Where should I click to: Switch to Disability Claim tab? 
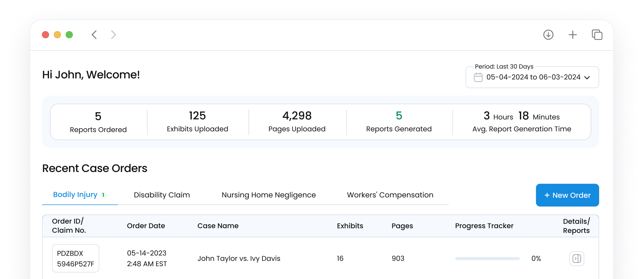pos(162,195)
